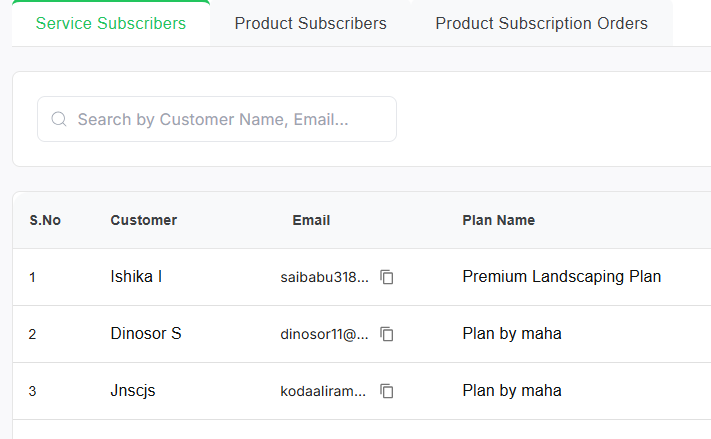Switch to Product Subscribers tab
The height and width of the screenshot is (439, 711).
310,23
